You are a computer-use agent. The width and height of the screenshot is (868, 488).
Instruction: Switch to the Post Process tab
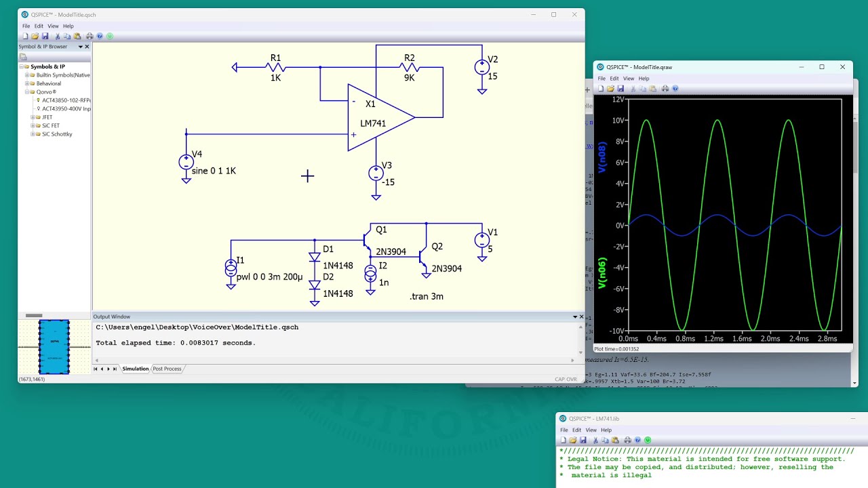tap(167, 369)
